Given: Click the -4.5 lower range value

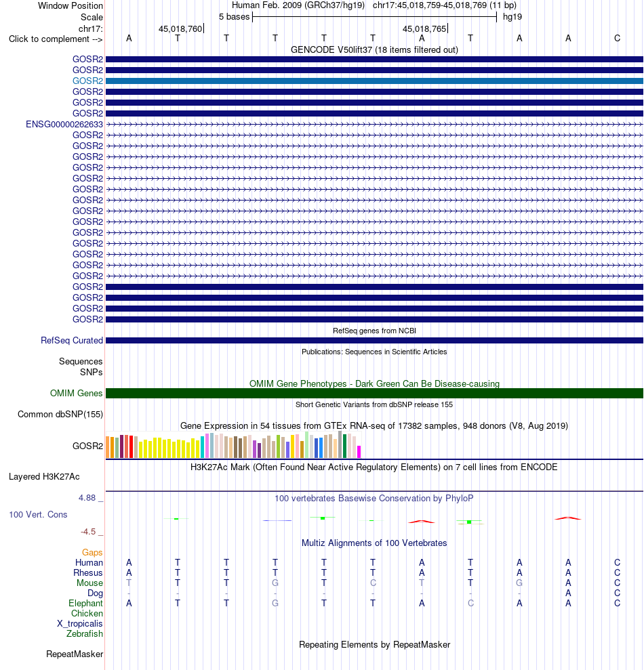Looking at the screenshot, I should point(88,532).
